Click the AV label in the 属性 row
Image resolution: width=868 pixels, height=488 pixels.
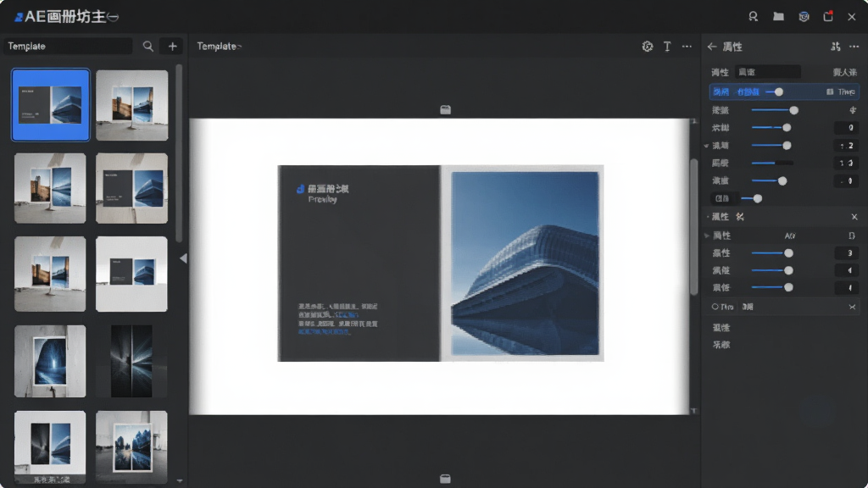tap(790, 236)
